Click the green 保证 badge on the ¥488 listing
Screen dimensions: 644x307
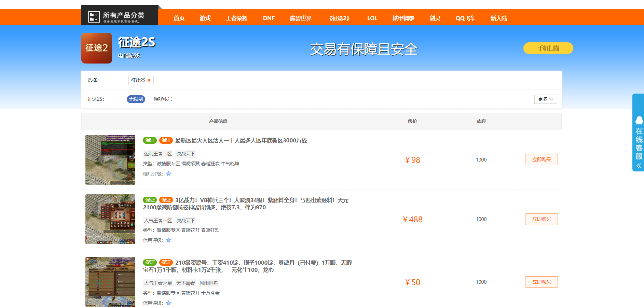coord(150,200)
